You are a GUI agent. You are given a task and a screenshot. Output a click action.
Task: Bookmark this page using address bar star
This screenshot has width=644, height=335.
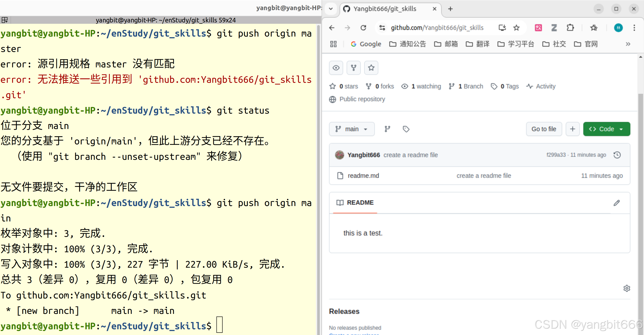(516, 28)
